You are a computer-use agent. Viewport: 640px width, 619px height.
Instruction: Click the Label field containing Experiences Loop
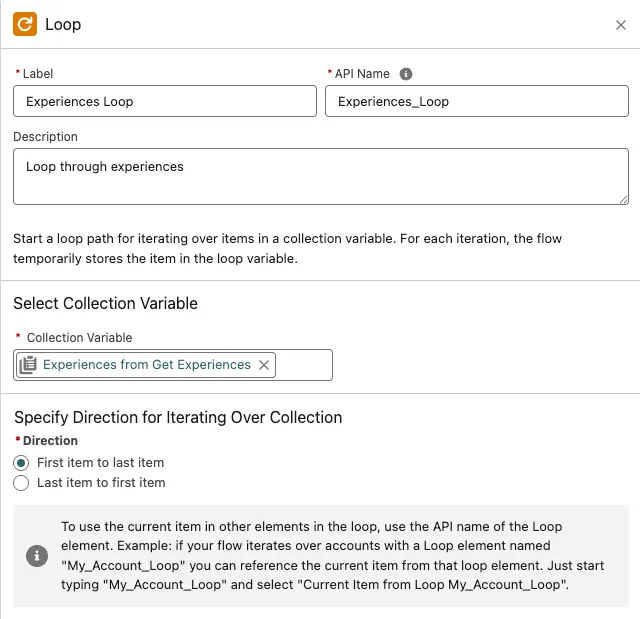pyautogui.click(x=164, y=102)
